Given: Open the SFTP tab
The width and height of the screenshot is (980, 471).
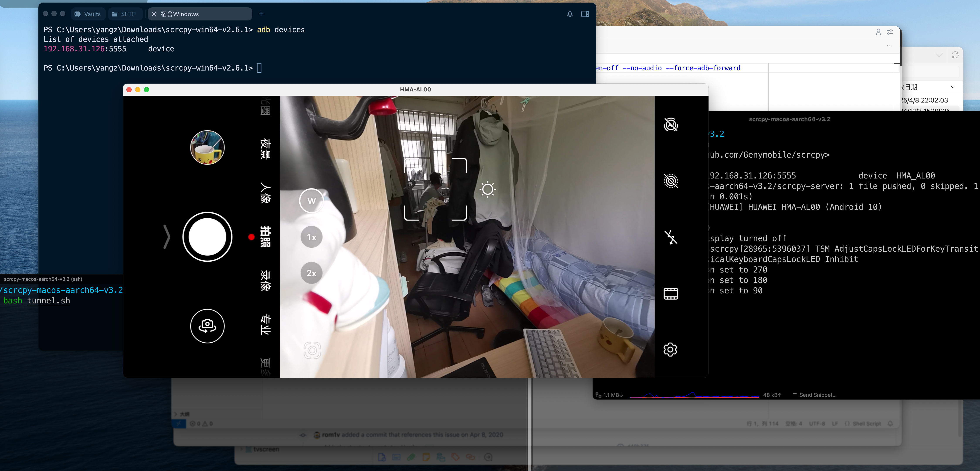Looking at the screenshot, I should [124, 14].
